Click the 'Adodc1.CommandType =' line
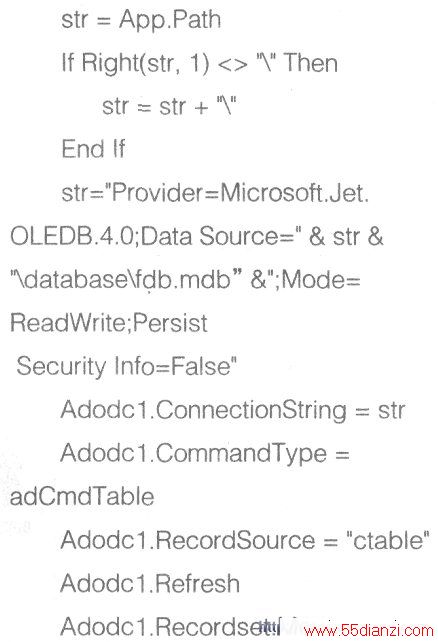This screenshot has width=438, height=642. pyautogui.click(x=205, y=453)
